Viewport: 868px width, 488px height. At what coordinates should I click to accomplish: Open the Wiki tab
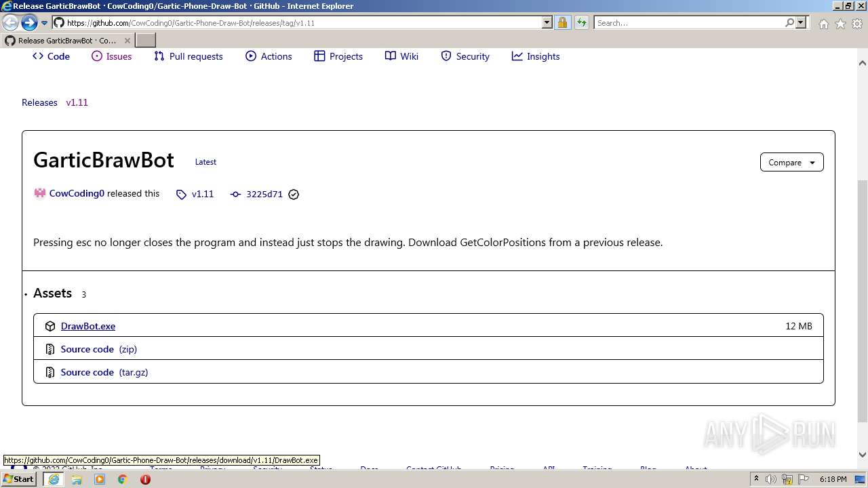click(401, 56)
